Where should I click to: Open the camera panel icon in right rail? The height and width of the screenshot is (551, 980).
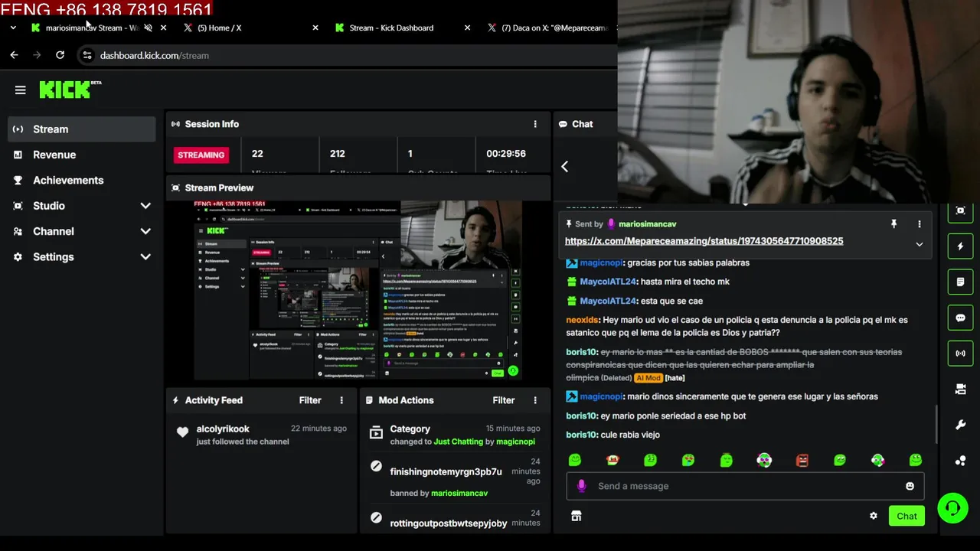pos(961,389)
